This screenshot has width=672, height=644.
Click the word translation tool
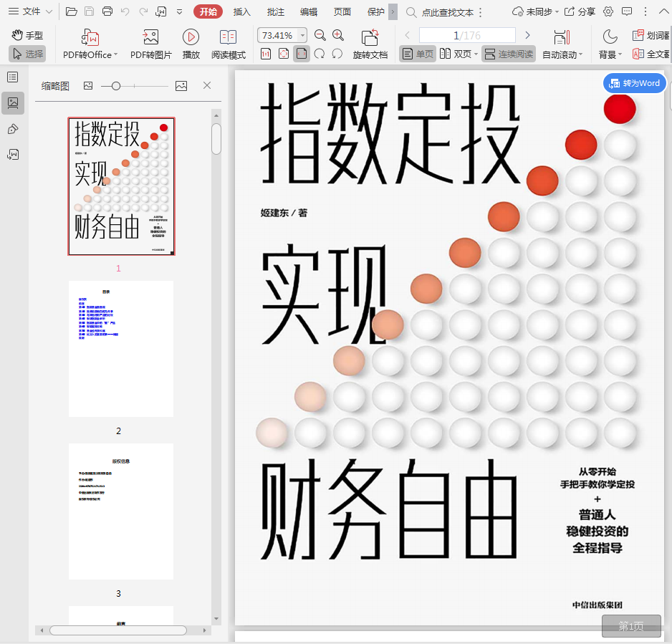651,35
